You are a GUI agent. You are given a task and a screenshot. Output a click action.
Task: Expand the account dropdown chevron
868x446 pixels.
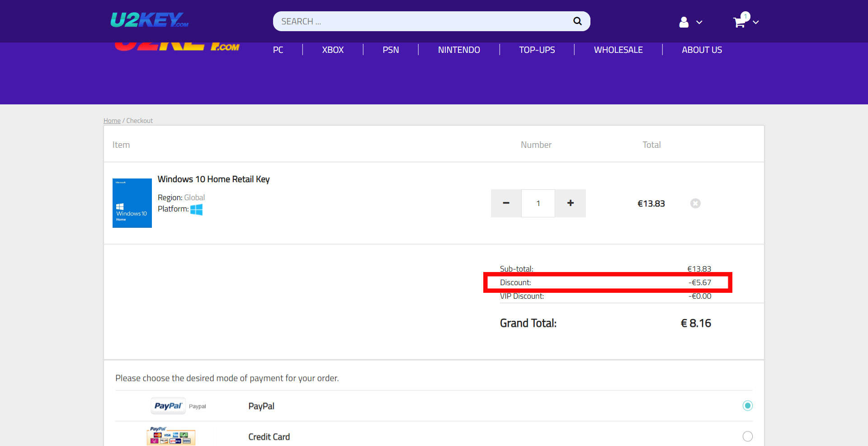(x=699, y=22)
